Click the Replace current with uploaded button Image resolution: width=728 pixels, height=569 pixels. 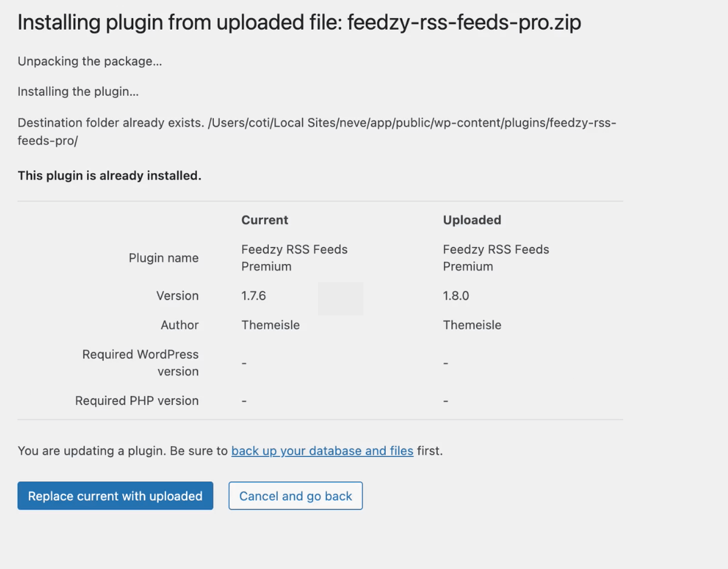pos(115,496)
